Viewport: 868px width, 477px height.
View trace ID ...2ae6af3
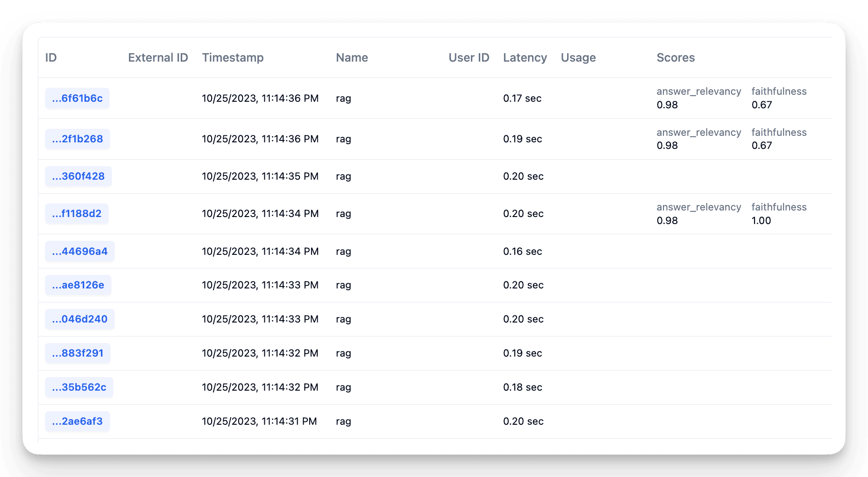77,421
